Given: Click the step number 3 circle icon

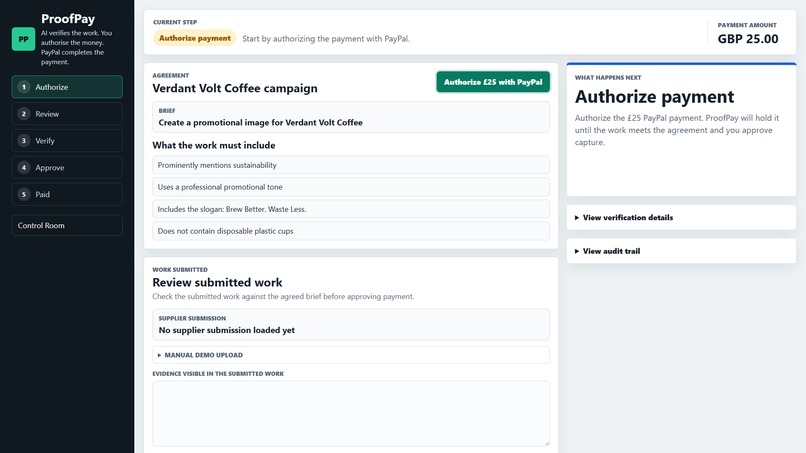Looking at the screenshot, I should 24,140.
